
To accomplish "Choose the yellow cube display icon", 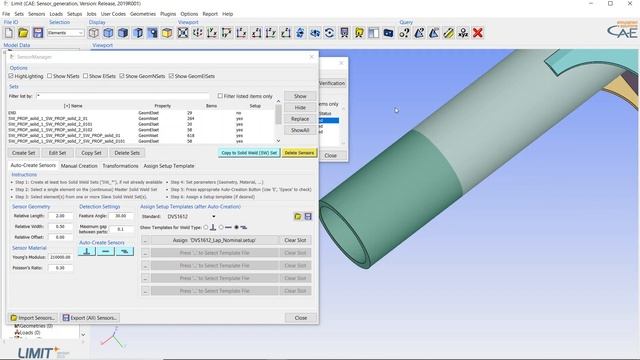I will pos(167,33).
